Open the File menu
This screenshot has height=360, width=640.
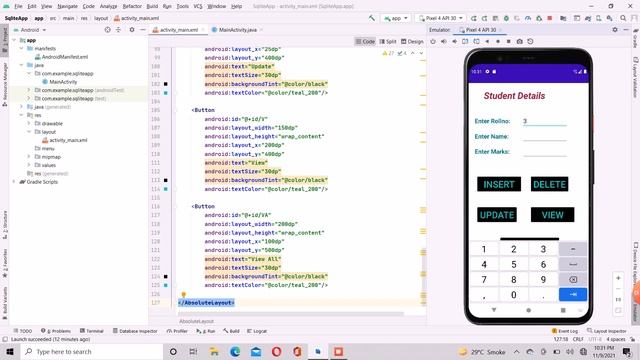(x=18, y=6)
